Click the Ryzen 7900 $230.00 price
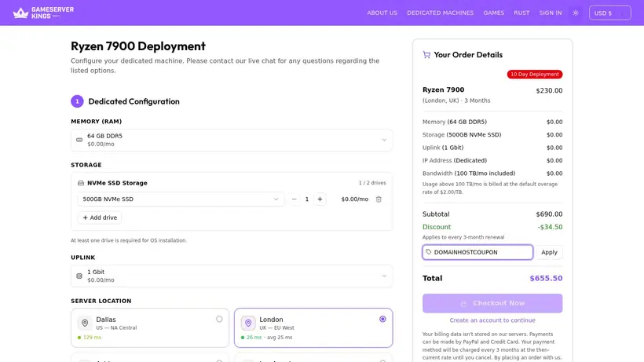644x362 pixels. (x=549, y=91)
